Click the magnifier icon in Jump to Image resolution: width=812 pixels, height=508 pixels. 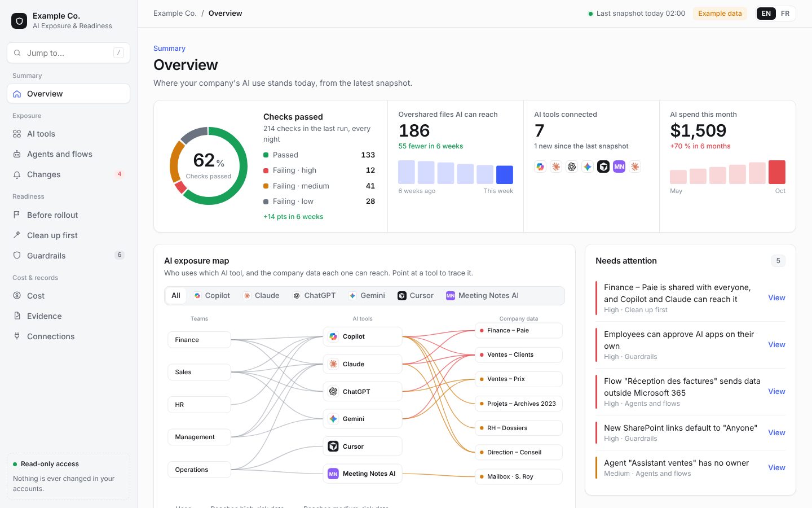(17, 53)
